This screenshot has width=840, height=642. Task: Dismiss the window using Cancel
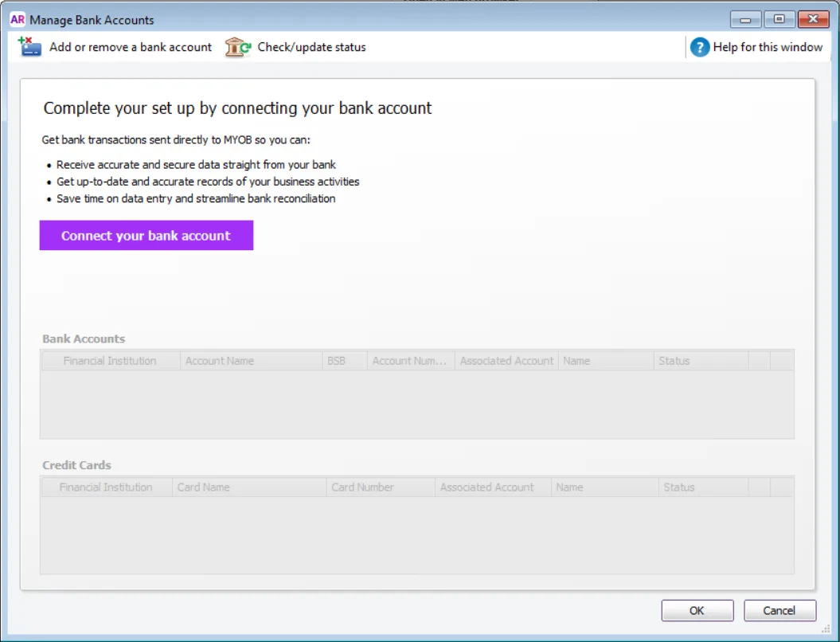click(779, 610)
